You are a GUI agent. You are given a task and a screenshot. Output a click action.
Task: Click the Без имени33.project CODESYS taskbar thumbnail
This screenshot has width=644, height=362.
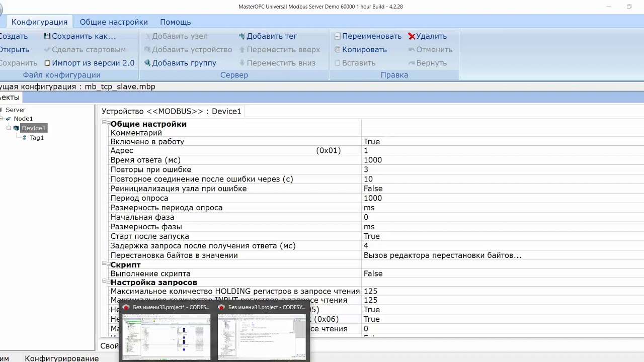(x=167, y=331)
